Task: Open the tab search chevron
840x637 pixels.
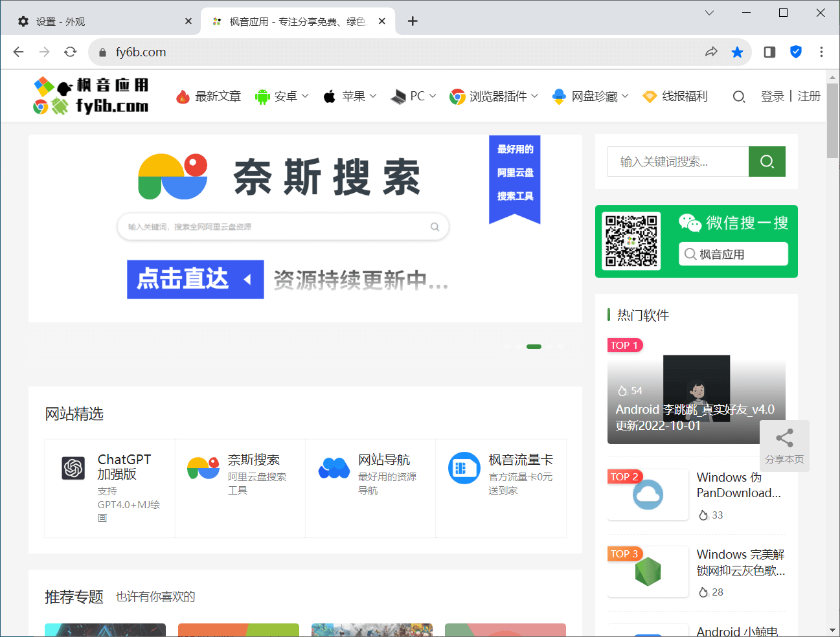Action: click(709, 13)
